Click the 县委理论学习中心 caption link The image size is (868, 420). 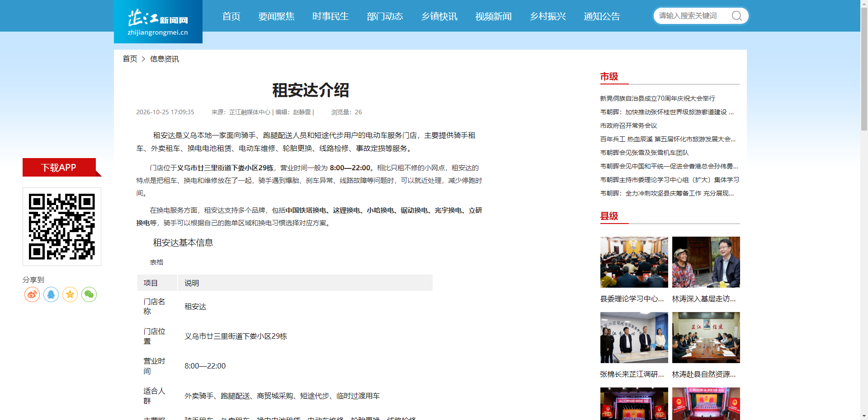tap(632, 299)
